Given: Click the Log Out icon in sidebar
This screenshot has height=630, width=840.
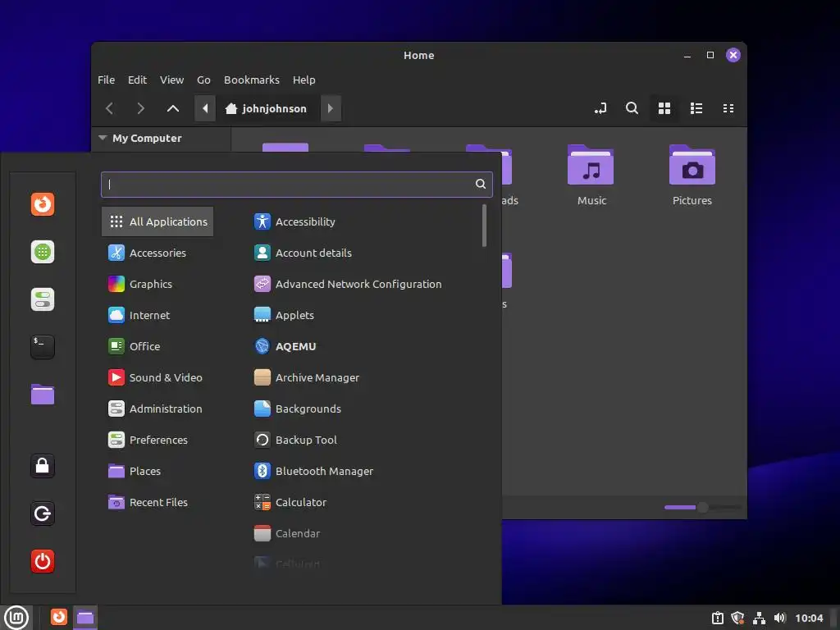Looking at the screenshot, I should [x=43, y=514].
